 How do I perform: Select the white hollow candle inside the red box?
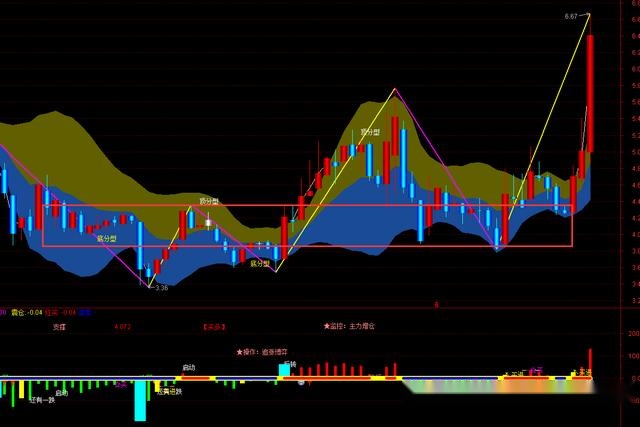tap(209, 222)
